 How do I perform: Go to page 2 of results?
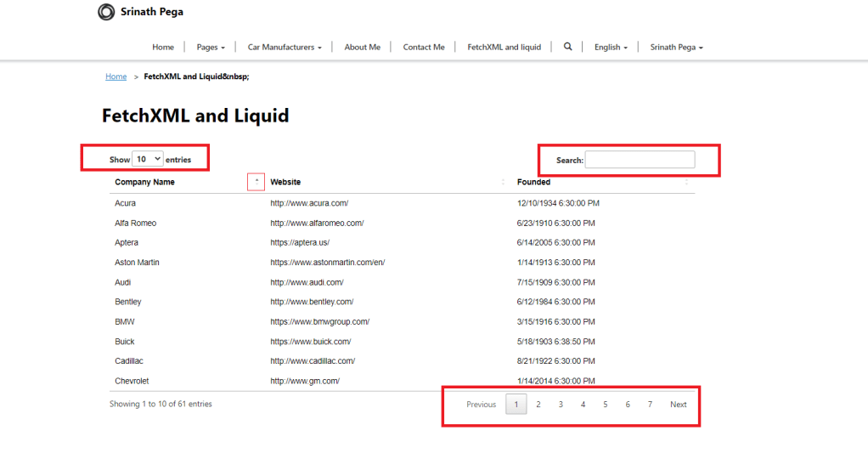pyautogui.click(x=538, y=405)
